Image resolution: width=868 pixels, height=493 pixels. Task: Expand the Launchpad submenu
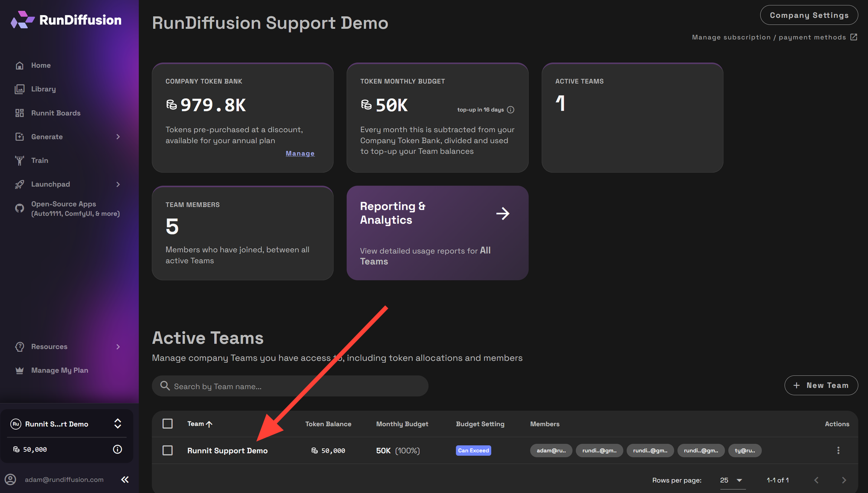tap(118, 184)
